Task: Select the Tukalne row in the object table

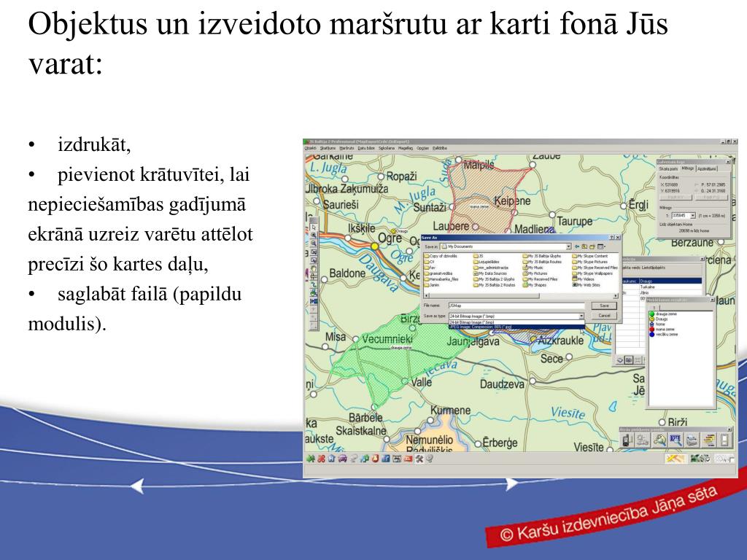Action: tap(662, 287)
